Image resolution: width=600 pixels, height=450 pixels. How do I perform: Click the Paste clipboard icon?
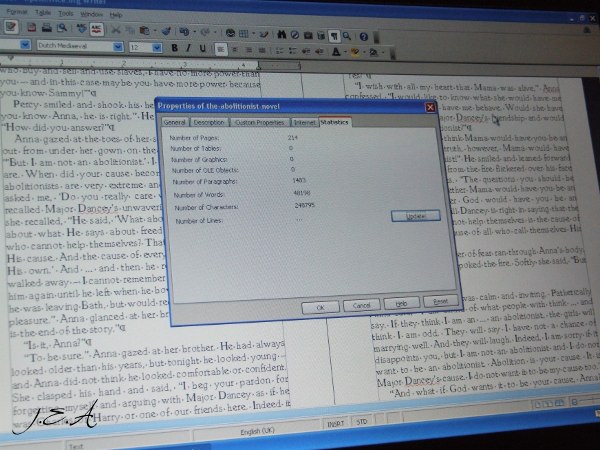[x=144, y=31]
